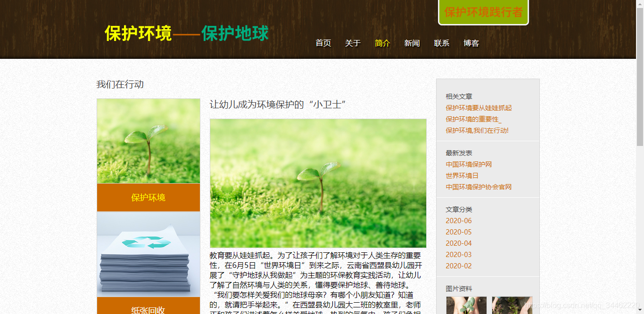Click the 文章分类 sidebar heading
The height and width of the screenshot is (314, 644).
coord(459,209)
